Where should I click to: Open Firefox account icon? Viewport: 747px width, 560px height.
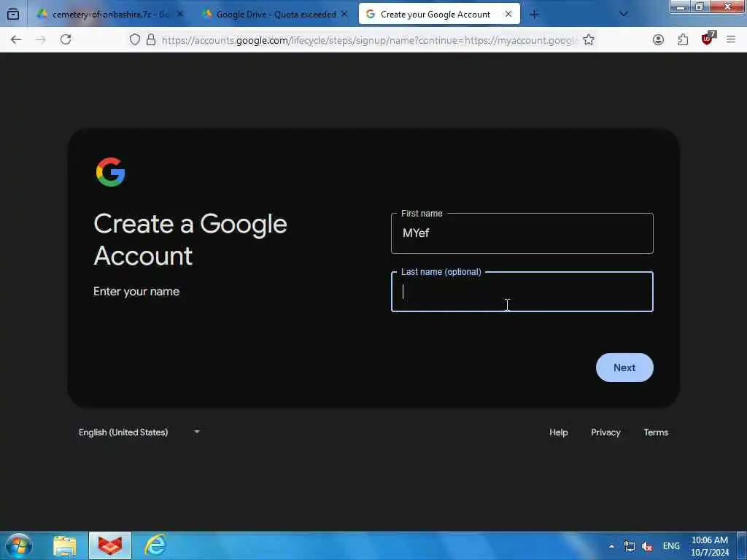pyautogui.click(x=659, y=39)
